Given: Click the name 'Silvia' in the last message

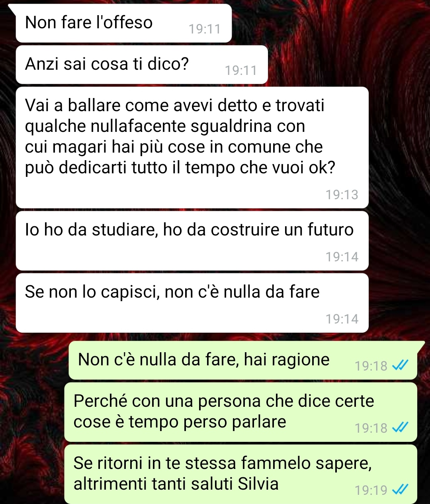Looking at the screenshot, I should click(258, 484).
